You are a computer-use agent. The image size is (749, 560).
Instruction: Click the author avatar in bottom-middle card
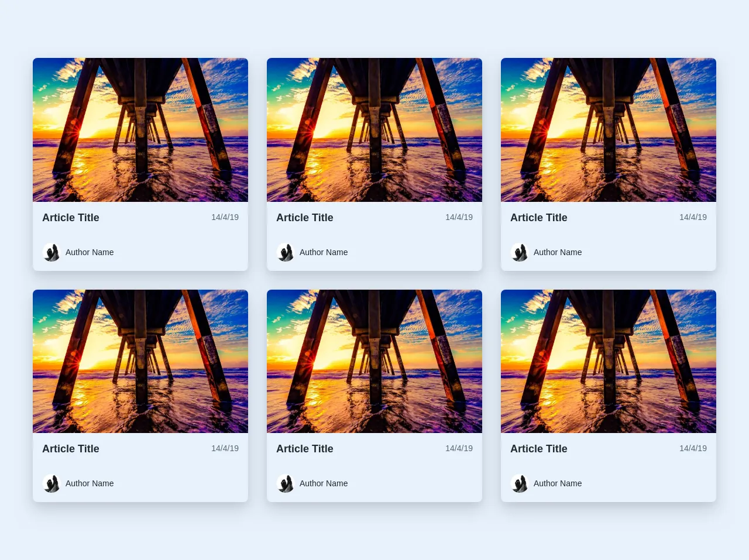[286, 483]
